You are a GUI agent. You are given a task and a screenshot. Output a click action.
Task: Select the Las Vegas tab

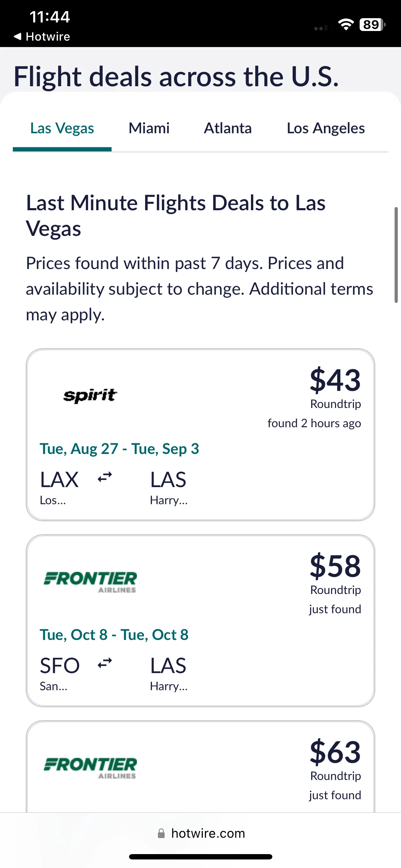(x=62, y=128)
